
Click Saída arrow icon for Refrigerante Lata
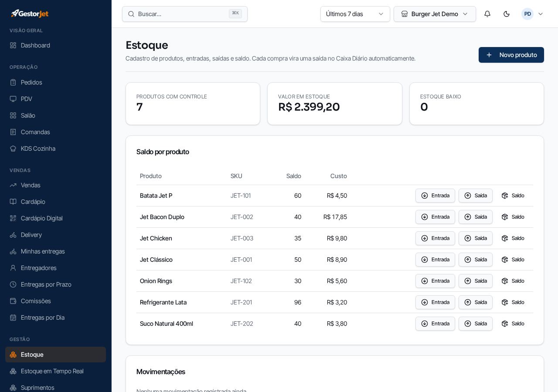click(x=468, y=302)
